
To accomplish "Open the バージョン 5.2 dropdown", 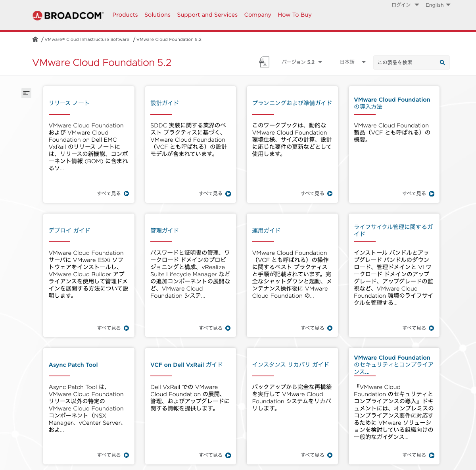I will [x=302, y=62].
